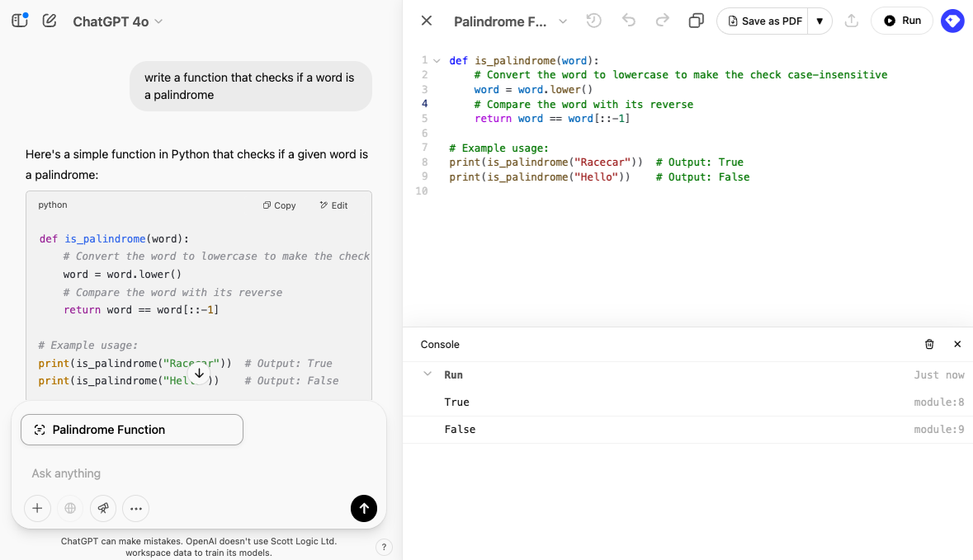Toggle the sidebar panel icon

[x=20, y=21]
